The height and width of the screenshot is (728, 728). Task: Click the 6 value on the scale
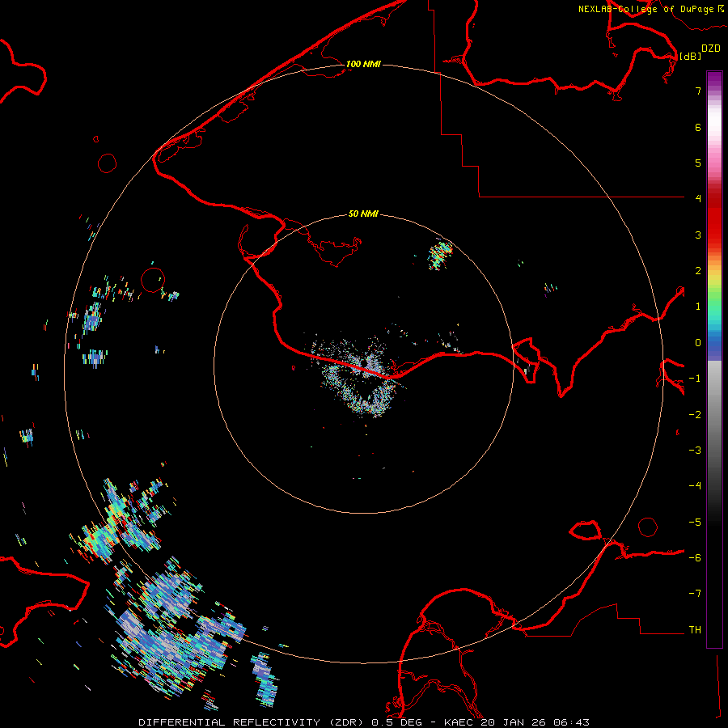click(698, 127)
